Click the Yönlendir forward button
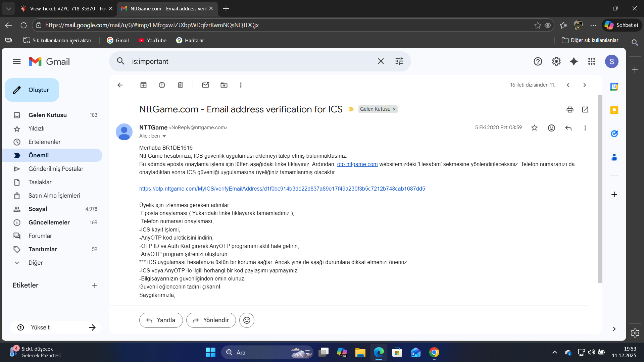 pyautogui.click(x=211, y=320)
